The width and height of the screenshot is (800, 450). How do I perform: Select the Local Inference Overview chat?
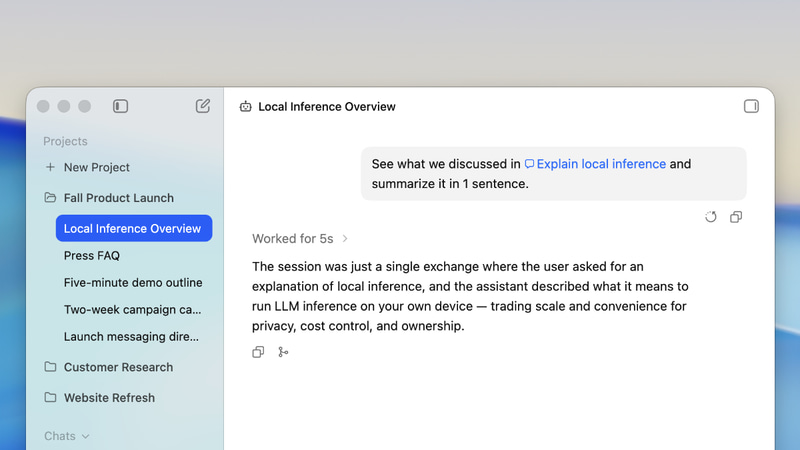134,228
